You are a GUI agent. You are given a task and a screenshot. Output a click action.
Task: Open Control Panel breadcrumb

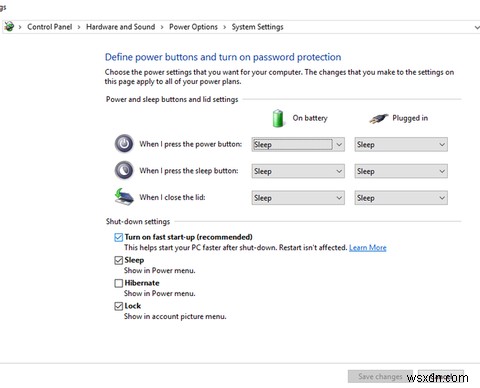(49, 27)
